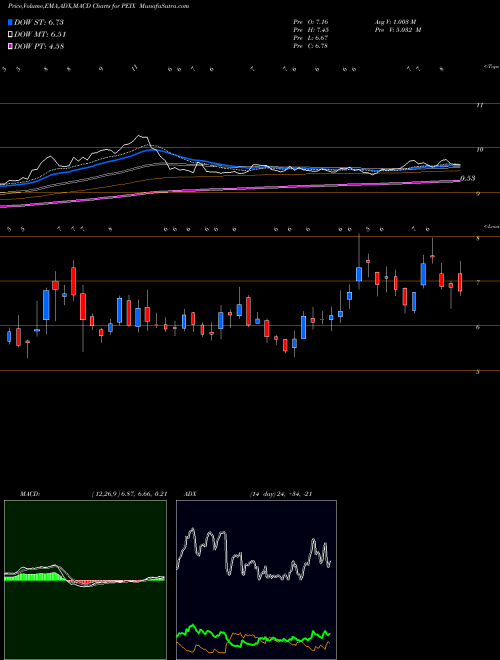Click the 'Avg V: 1.003 M' volume text
The image size is (500, 660).
(x=395, y=22)
